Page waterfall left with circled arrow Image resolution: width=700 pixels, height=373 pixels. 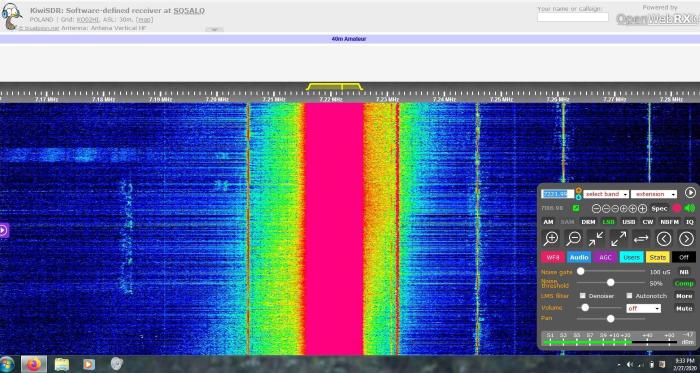tap(664, 239)
